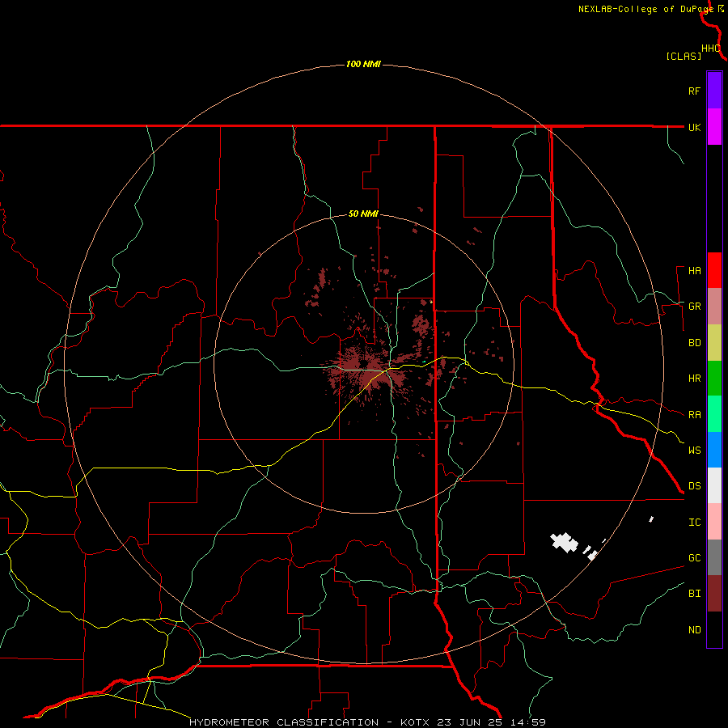Image resolution: width=728 pixels, height=728 pixels.
Task: Click the 'HA' legend label
Action: tap(694, 271)
